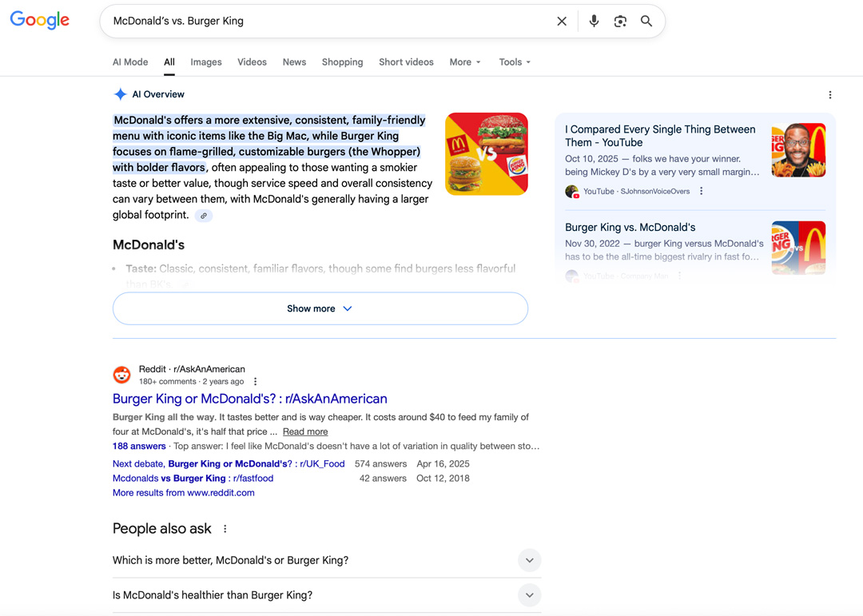The width and height of the screenshot is (863, 616).
Task: Click the AI Overview sparkle icon
Action: click(120, 93)
